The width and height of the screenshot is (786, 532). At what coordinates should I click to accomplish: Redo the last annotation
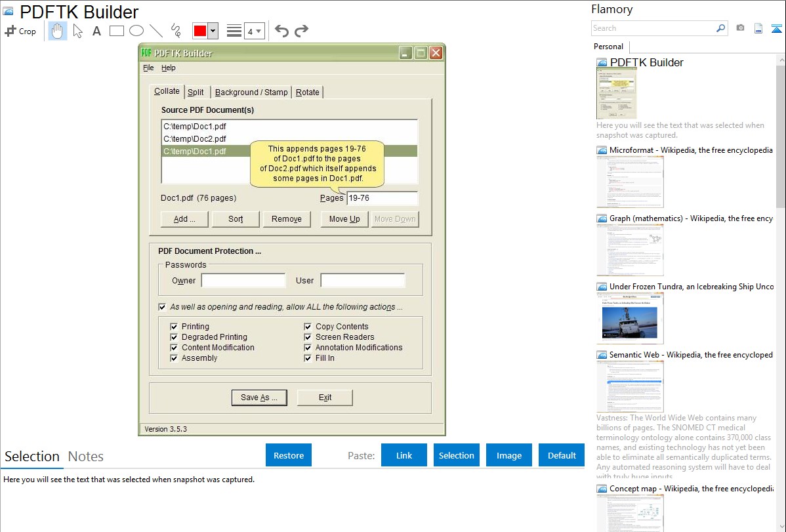pos(301,31)
